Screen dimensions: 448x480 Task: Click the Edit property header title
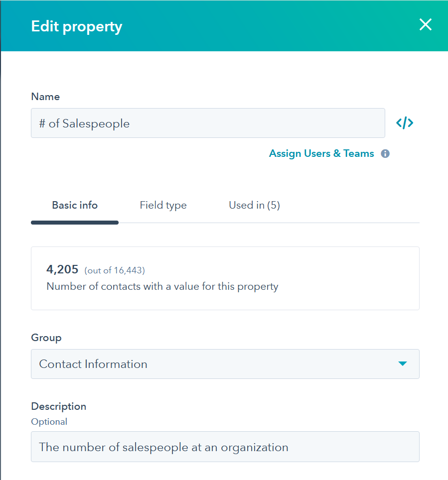[77, 26]
